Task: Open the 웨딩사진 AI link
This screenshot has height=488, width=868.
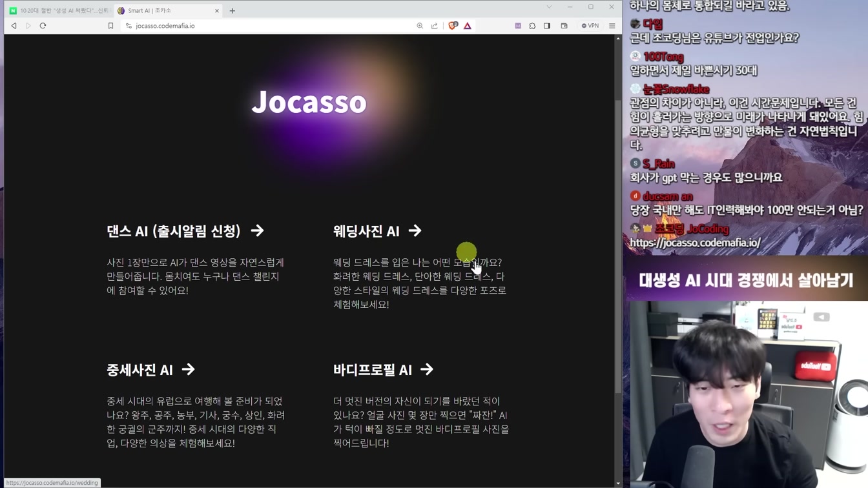Action: pos(377,231)
